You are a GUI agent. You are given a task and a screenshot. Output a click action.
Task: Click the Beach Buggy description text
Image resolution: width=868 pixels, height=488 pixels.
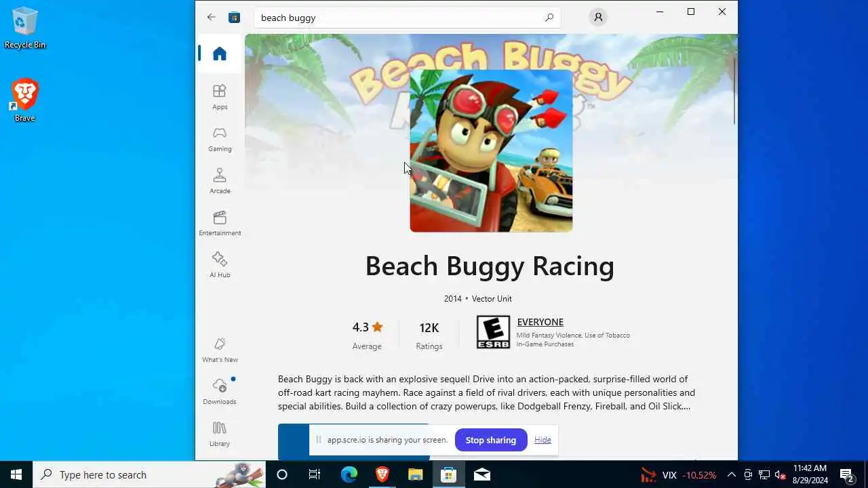click(x=486, y=392)
